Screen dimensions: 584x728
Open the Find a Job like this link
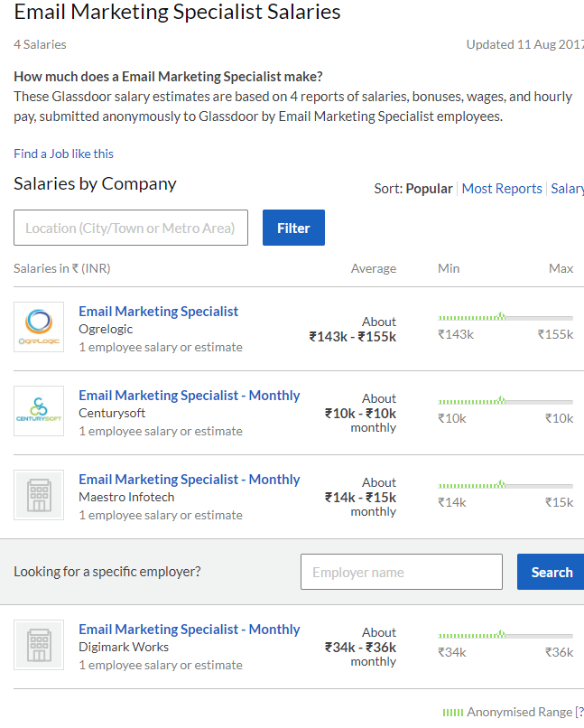[63, 154]
